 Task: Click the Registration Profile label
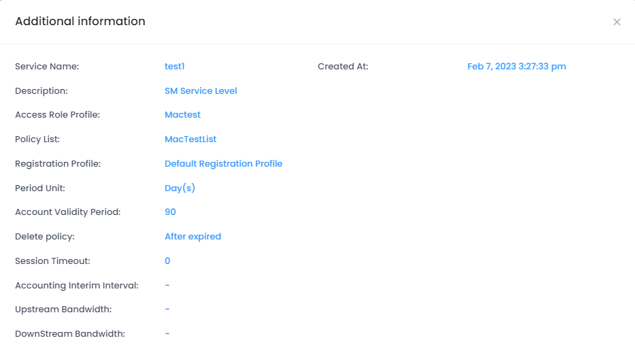tap(58, 164)
